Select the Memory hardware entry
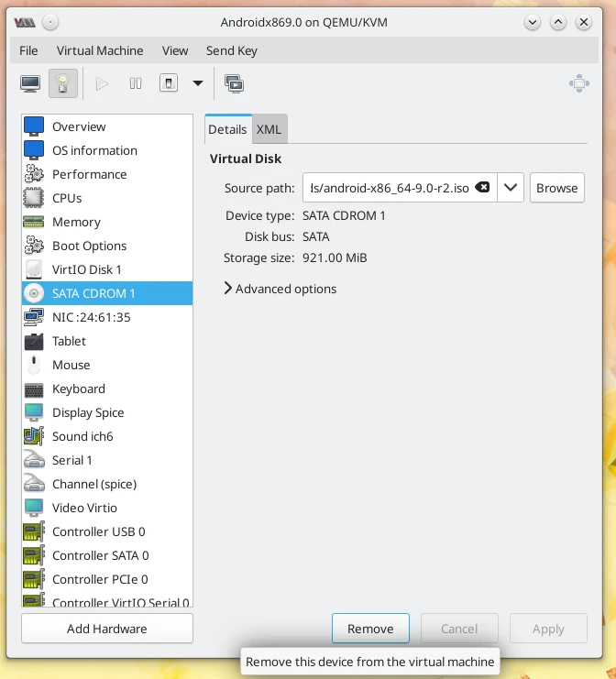616x679 pixels. click(x=76, y=222)
